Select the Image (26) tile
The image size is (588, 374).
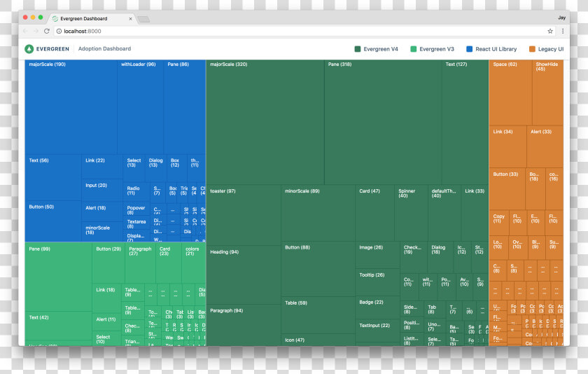pos(377,255)
